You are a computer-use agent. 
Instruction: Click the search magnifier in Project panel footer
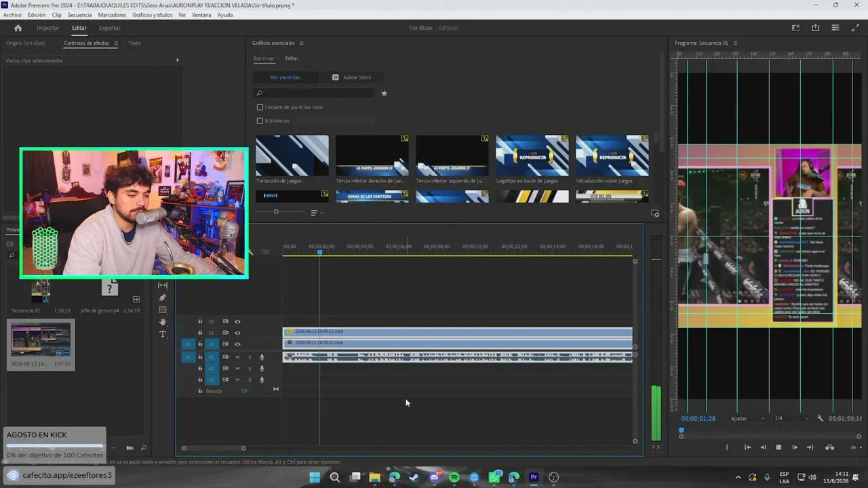click(x=143, y=448)
